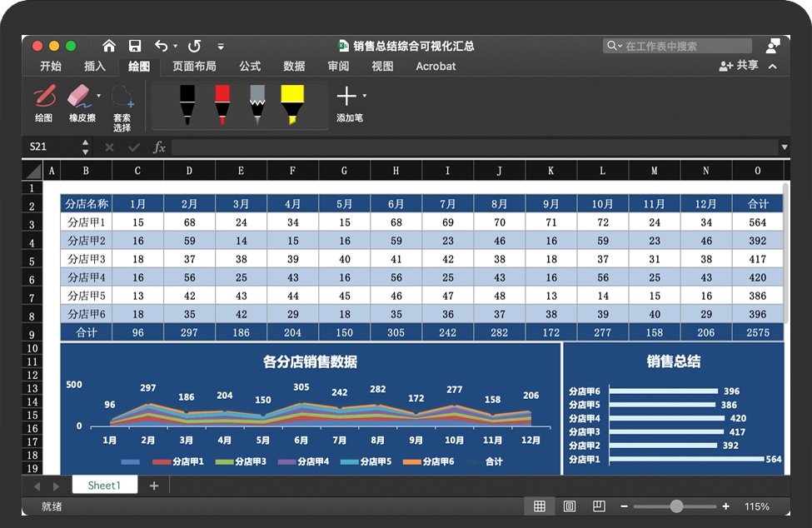812x528 pixels.
Task: Switch to Page Layout view
Action: (570, 506)
